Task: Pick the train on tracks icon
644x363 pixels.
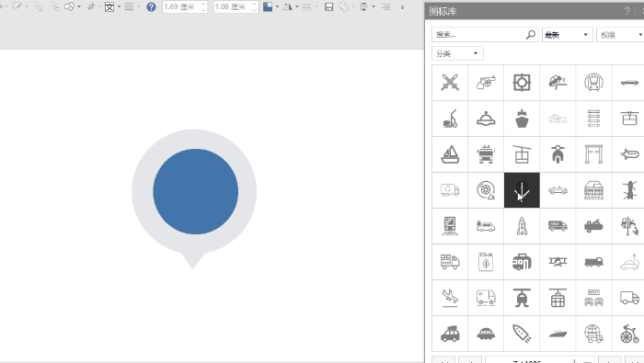Action: (450, 226)
